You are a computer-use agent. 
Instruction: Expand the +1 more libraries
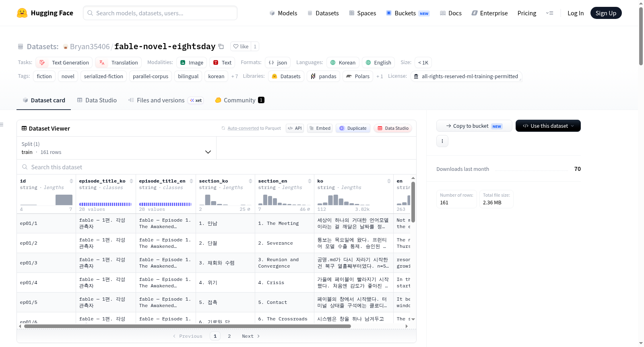point(380,76)
